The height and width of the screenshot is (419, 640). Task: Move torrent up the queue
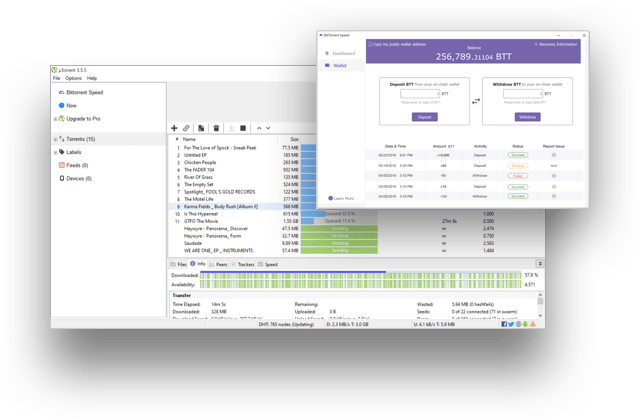tap(259, 128)
